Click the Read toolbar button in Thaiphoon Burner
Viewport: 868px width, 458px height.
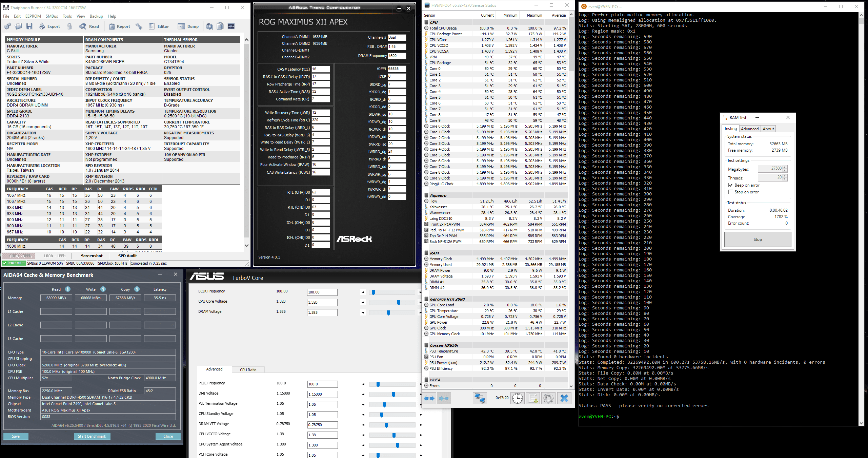point(89,26)
